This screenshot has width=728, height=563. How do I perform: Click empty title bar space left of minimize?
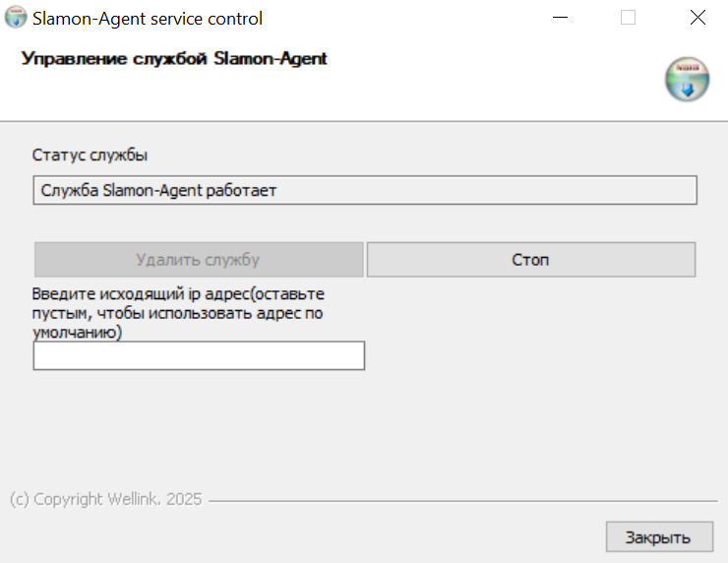pos(413,18)
